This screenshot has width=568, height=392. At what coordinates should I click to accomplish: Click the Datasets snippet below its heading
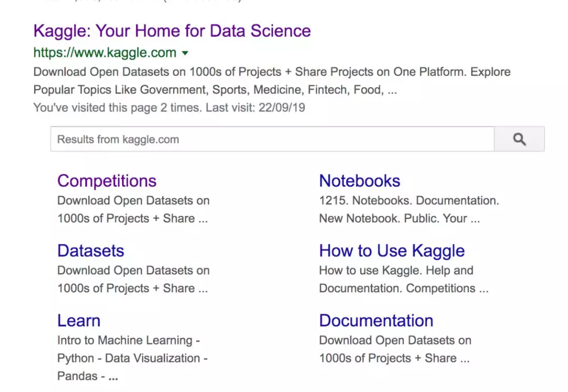(133, 280)
